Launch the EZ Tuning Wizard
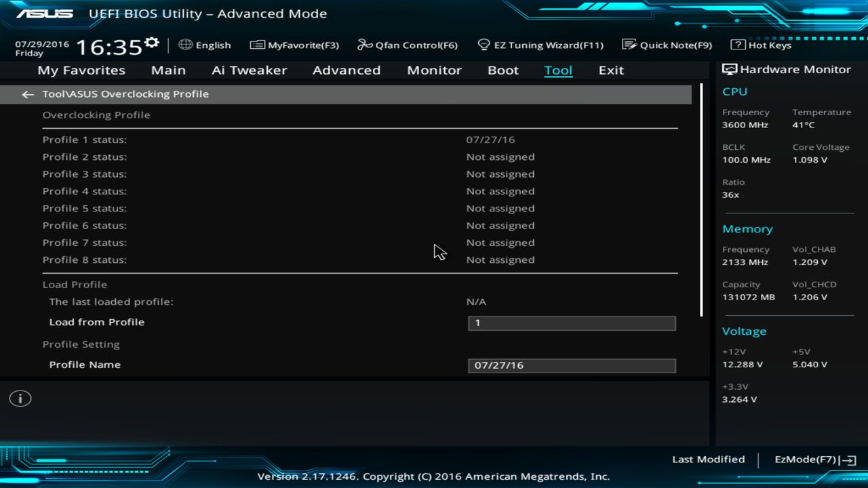The width and height of the screenshot is (868, 488). (540, 45)
